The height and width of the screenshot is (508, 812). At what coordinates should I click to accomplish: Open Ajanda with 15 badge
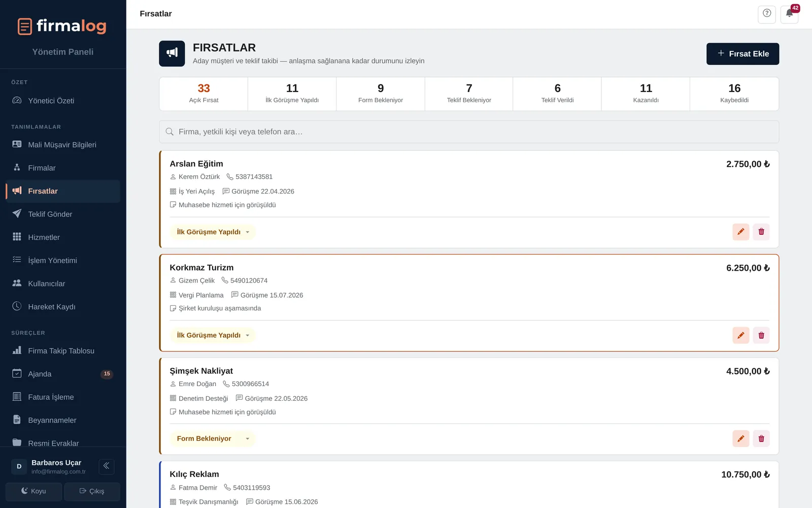(x=63, y=374)
